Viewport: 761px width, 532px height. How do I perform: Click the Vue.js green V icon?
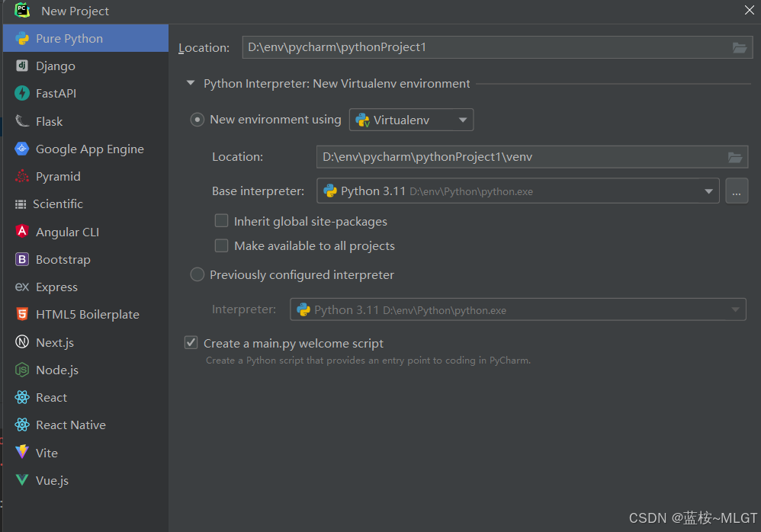tap(22, 480)
